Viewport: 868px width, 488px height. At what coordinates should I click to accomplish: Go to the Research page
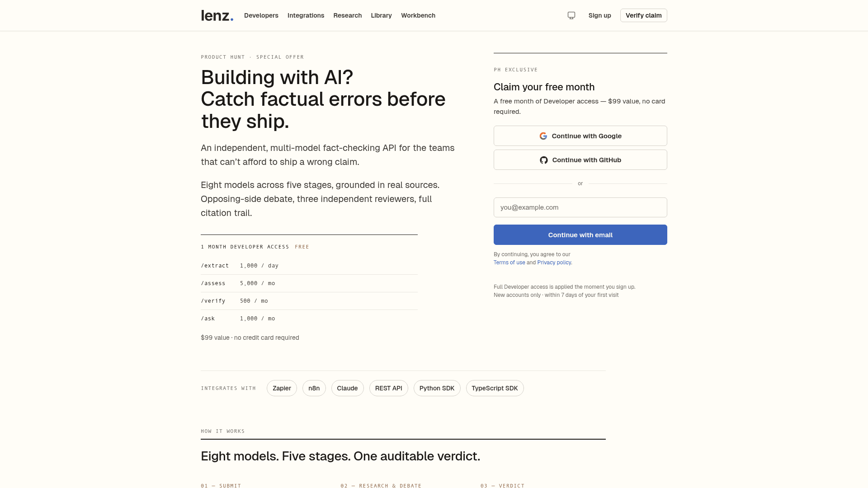coord(348,15)
